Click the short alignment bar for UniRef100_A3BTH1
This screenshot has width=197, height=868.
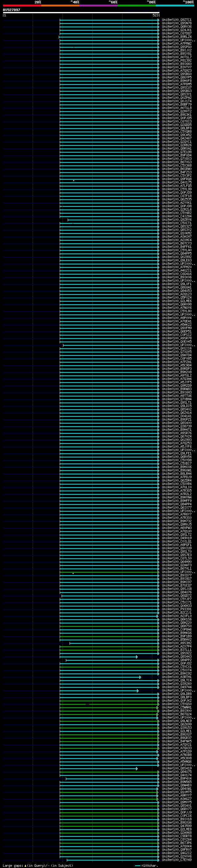(100, 677)
